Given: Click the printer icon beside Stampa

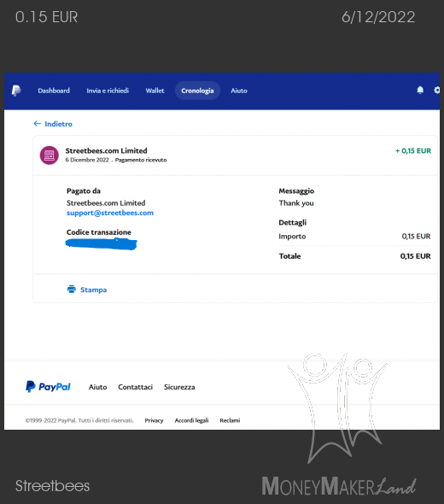Looking at the screenshot, I should pos(72,290).
